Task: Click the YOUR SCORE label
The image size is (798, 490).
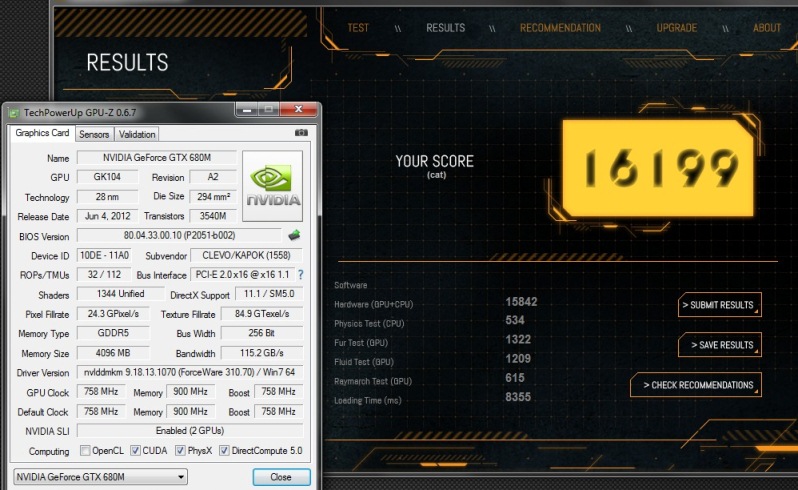Action: [435, 161]
